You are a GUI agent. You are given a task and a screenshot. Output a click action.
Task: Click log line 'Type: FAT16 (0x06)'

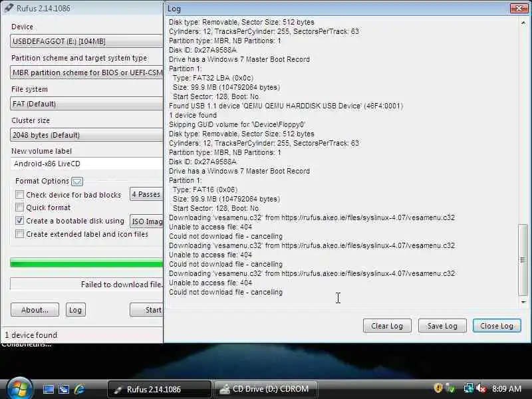[x=205, y=190]
